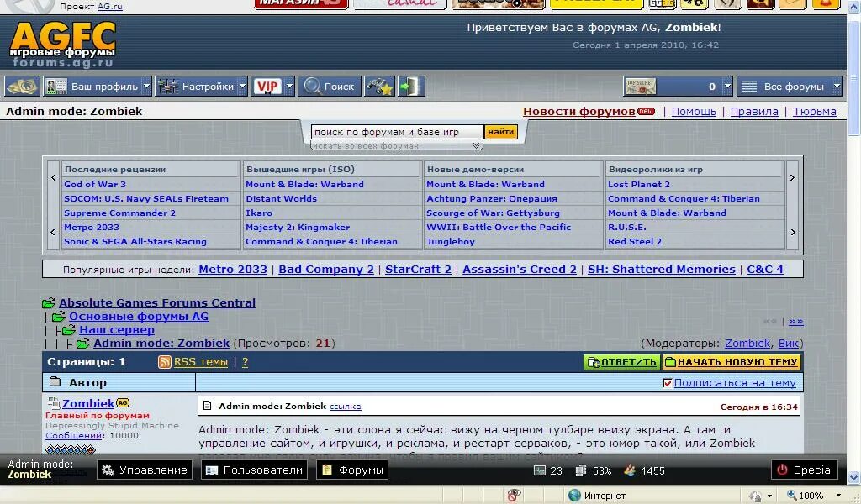Image resolution: width=861 pixels, height=504 pixels.
Task: Expand the VIP dropdown arrow
Action: pos(289,87)
